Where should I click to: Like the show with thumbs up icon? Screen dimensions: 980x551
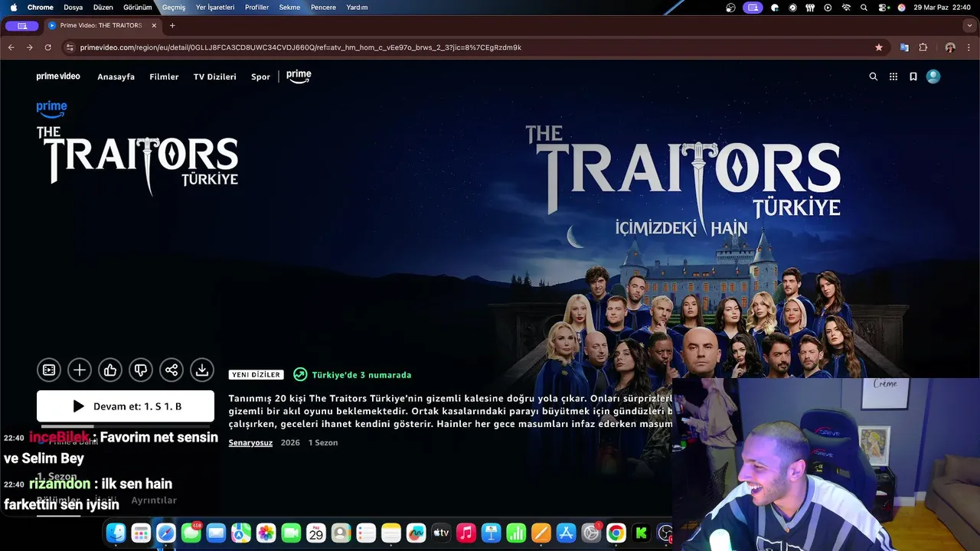click(110, 370)
